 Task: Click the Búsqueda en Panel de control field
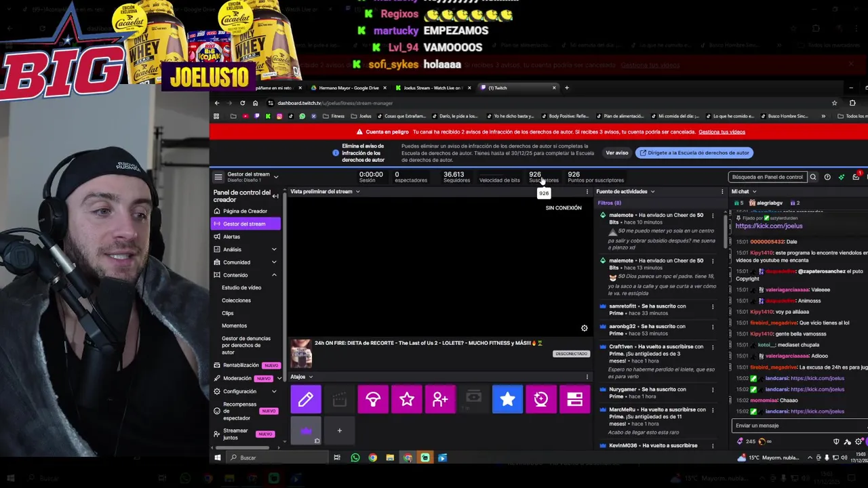[x=767, y=177]
